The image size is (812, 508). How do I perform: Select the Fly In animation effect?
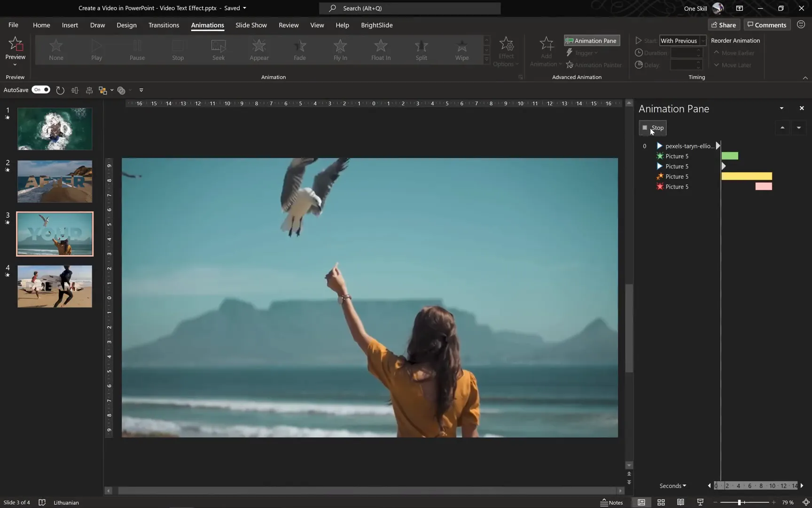point(340,49)
